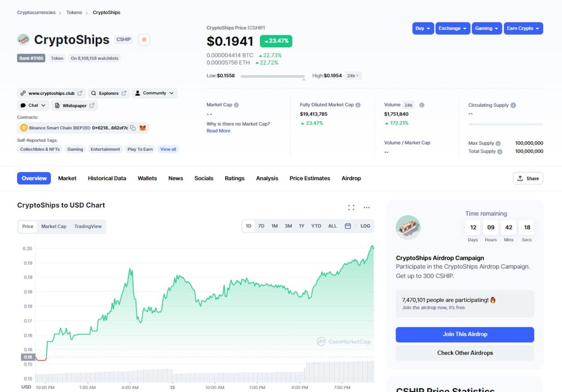Open the Gaming dropdown
The width and height of the screenshot is (562, 392).
tap(487, 29)
